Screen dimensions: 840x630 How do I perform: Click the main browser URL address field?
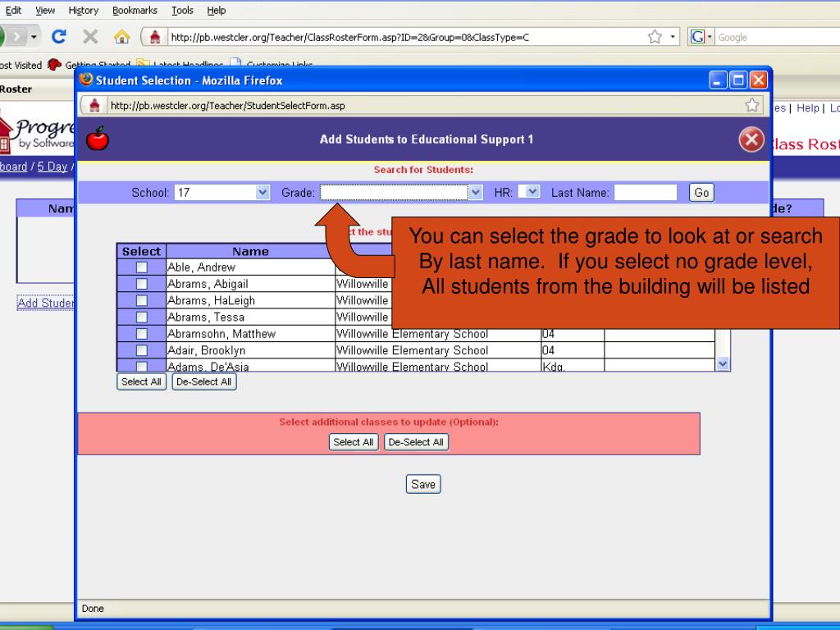[x=407, y=37]
